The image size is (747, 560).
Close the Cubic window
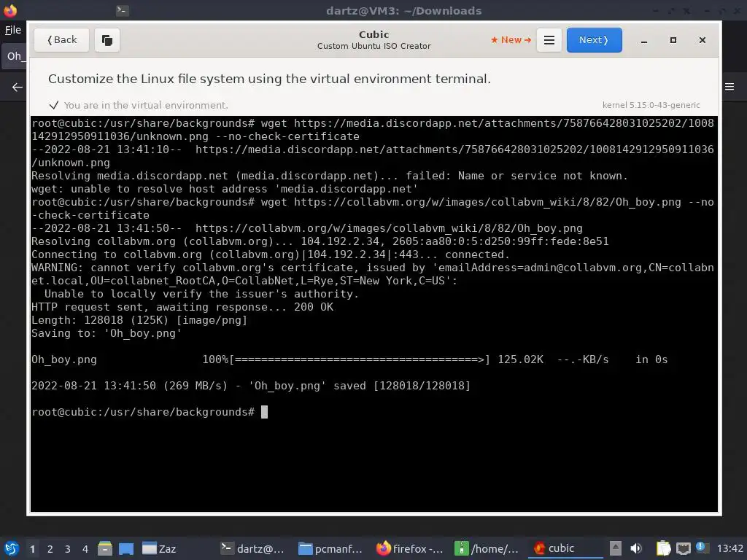tap(703, 41)
